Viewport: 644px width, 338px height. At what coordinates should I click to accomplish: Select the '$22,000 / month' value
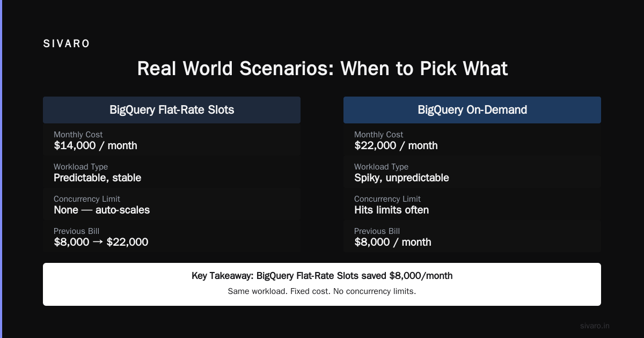[396, 145]
